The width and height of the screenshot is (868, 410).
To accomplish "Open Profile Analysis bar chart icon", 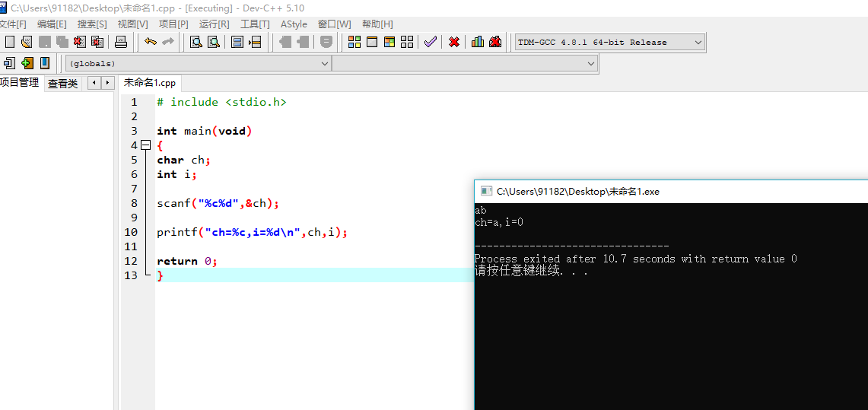I will tap(478, 42).
